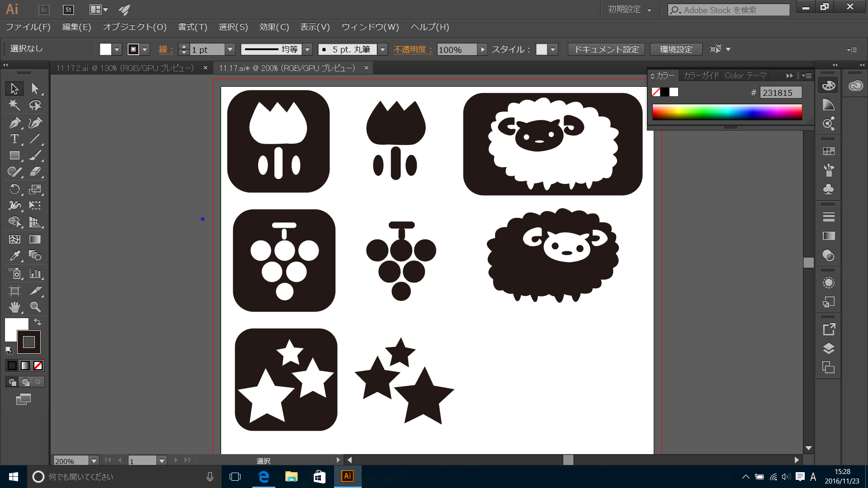
Task: Select the Curvature tool
Action: tap(35, 122)
